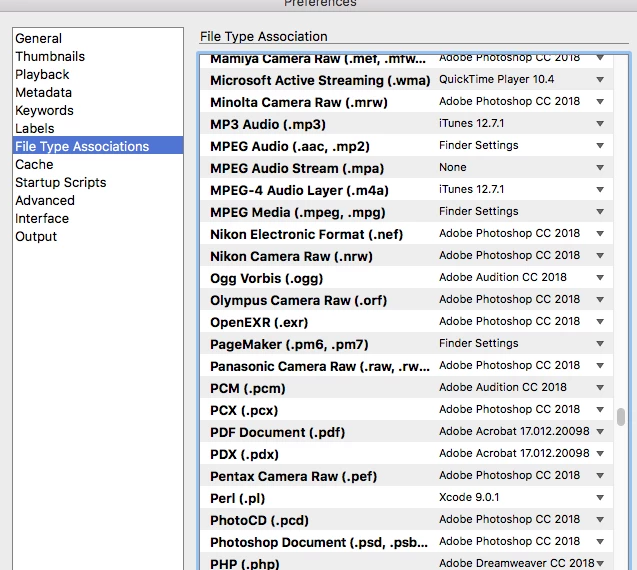The height and width of the screenshot is (570, 637).
Task: Select the 'PhotoCD (.pcd)' label
Action: tap(259, 520)
